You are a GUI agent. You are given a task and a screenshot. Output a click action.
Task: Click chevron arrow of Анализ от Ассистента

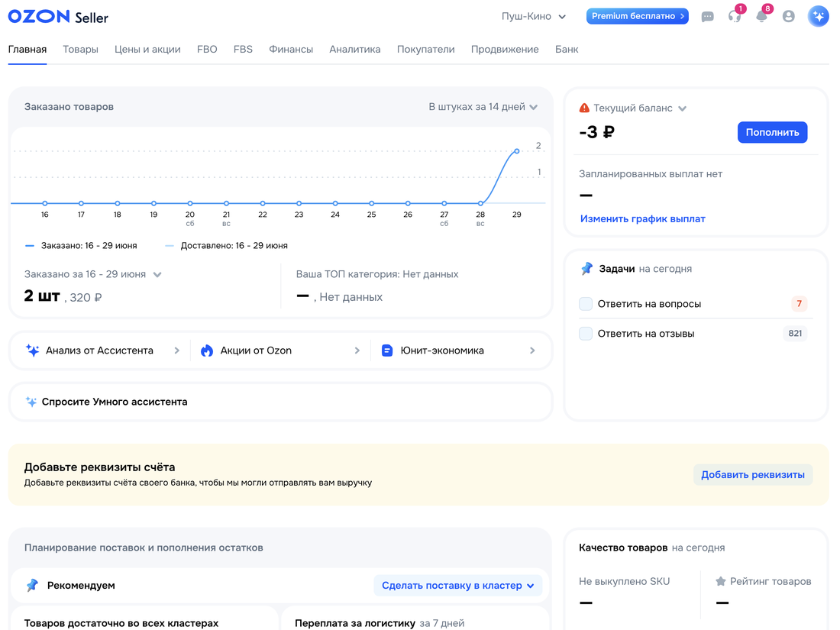click(177, 351)
